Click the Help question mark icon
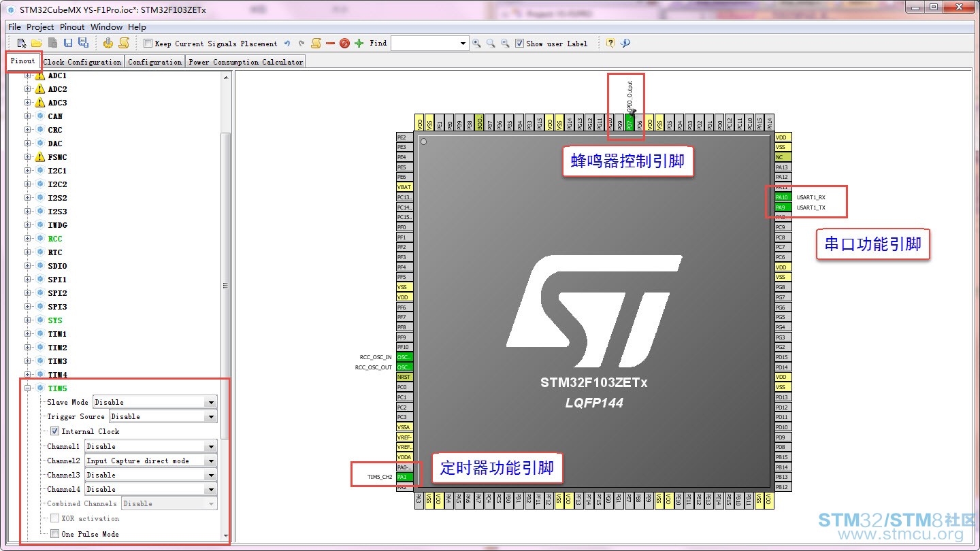 coord(610,43)
